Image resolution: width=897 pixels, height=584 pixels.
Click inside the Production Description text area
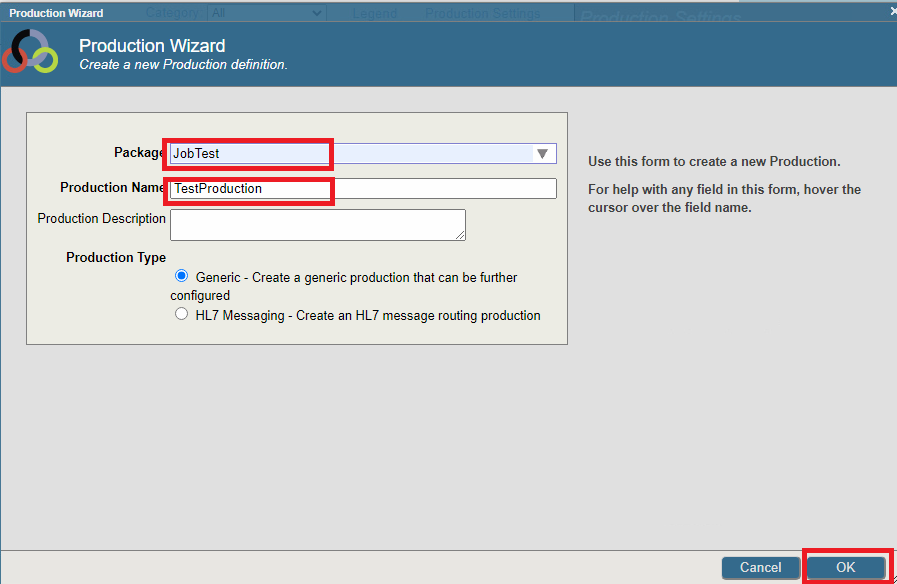pyautogui.click(x=317, y=224)
